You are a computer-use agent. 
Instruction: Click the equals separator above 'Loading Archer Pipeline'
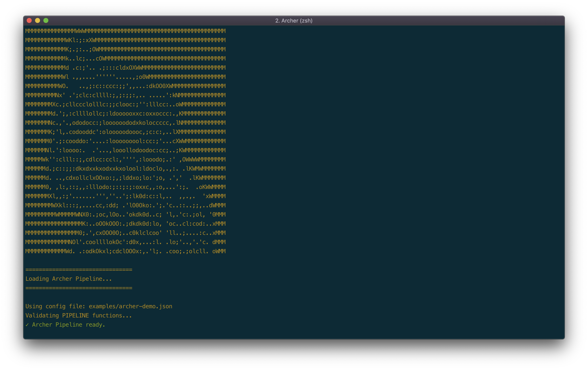(79, 270)
